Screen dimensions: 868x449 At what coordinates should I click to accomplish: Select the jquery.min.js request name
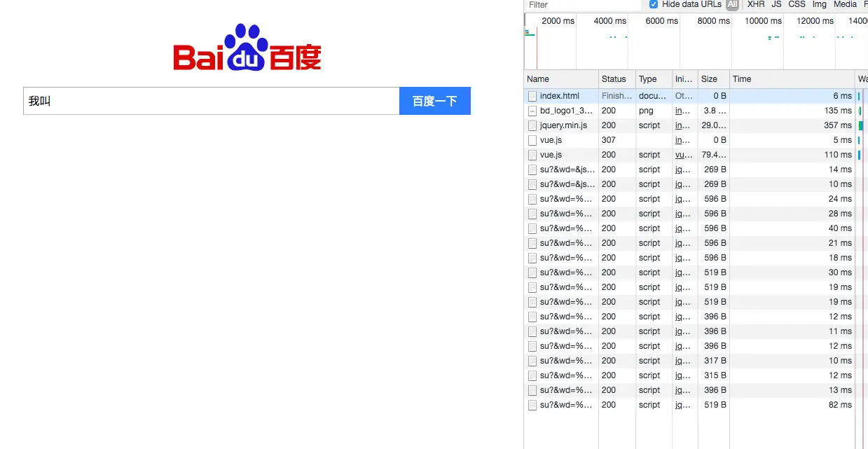coord(563,125)
